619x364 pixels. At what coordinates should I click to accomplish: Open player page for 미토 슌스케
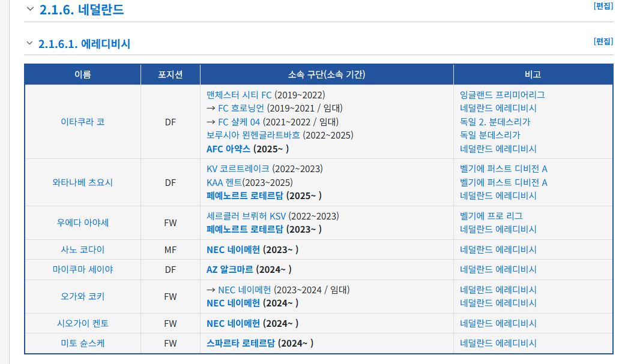[x=82, y=344]
